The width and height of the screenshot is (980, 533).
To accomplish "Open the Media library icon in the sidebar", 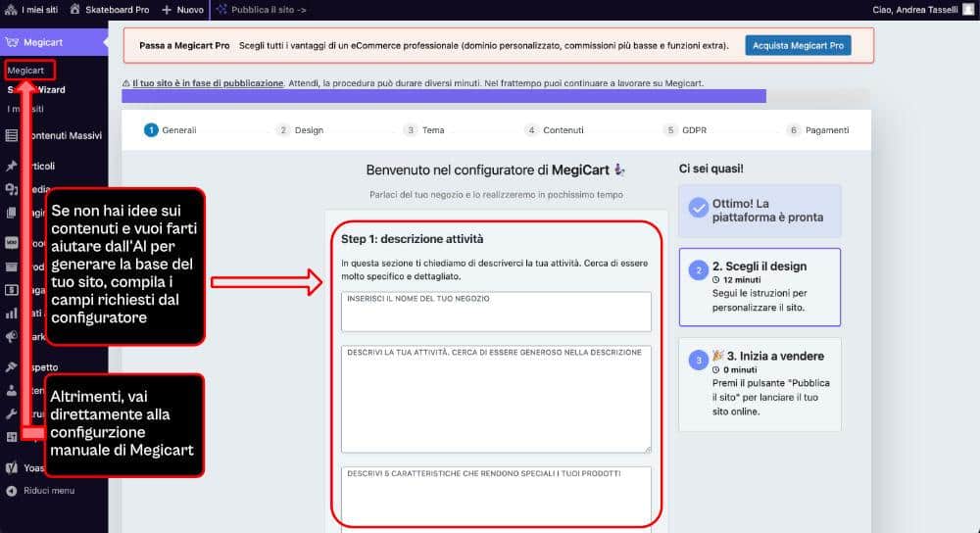I will pyautogui.click(x=11, y=189).
